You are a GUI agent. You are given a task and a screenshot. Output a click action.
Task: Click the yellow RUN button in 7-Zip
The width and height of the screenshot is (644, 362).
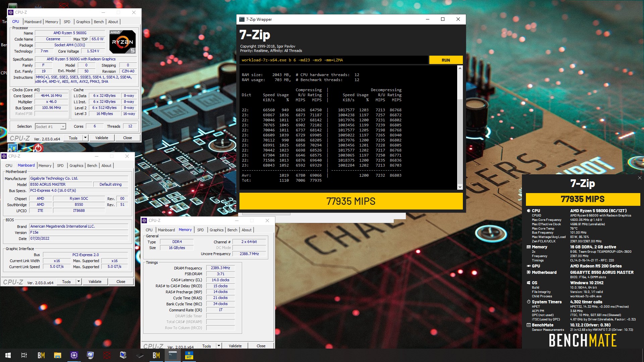point(446,60)
